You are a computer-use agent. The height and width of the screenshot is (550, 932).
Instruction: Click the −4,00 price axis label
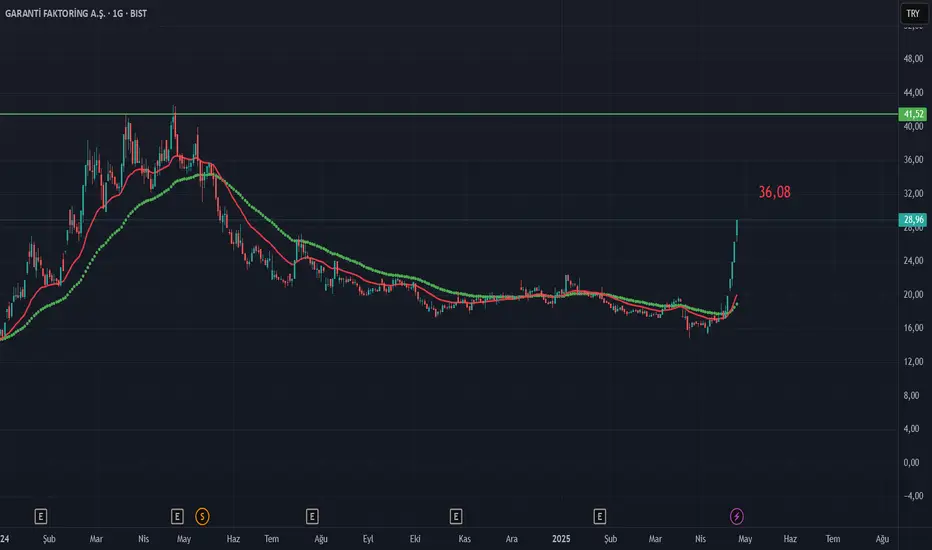pos(913,496)
